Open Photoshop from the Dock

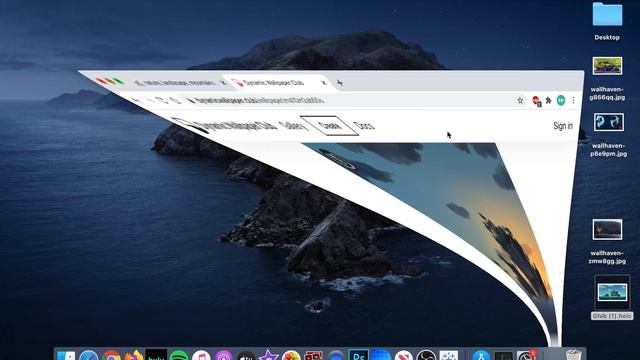point(358,355)
